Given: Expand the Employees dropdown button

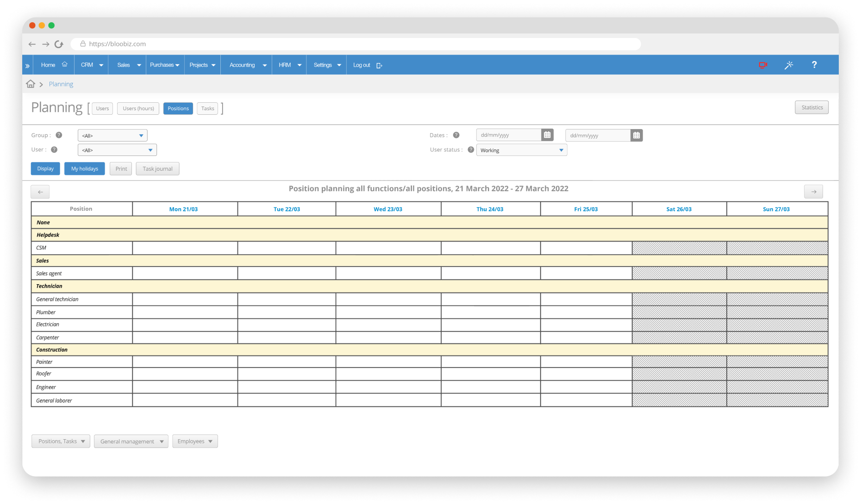Looking at the screenshot, I should point(195,441).
